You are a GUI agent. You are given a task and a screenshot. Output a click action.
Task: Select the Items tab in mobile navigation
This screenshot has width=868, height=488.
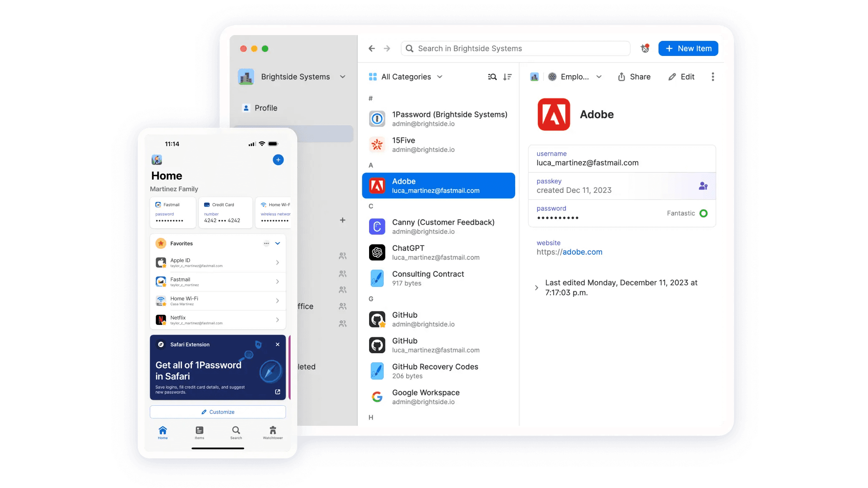coord(199,432)
